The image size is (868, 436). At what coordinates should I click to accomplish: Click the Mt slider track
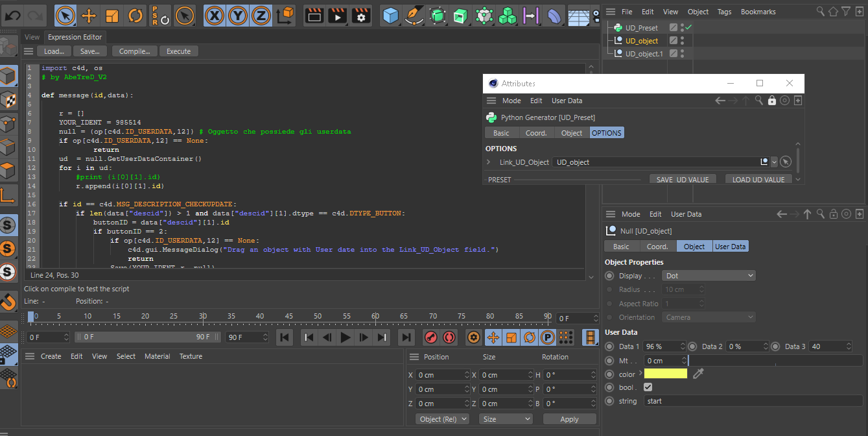[x=775, y=361]
